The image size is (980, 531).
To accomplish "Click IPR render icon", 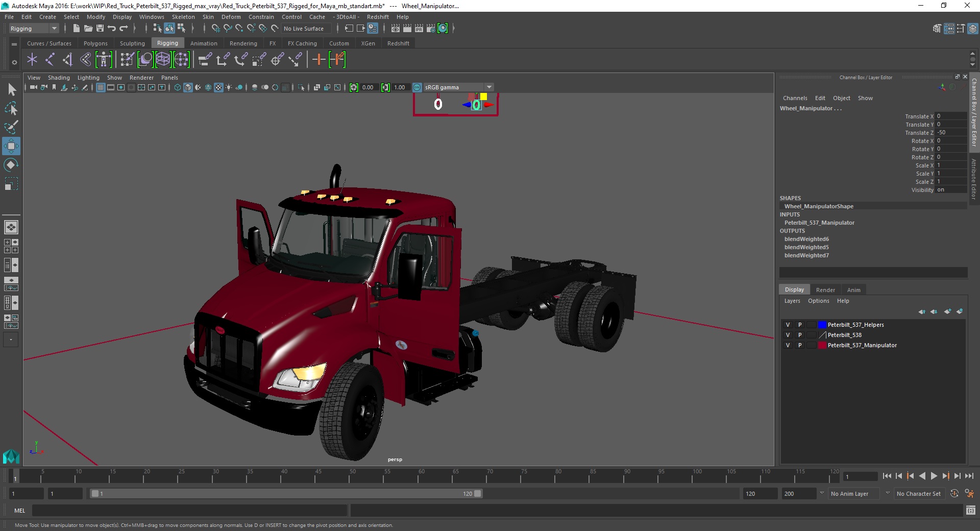I will (x=419, y=29).
